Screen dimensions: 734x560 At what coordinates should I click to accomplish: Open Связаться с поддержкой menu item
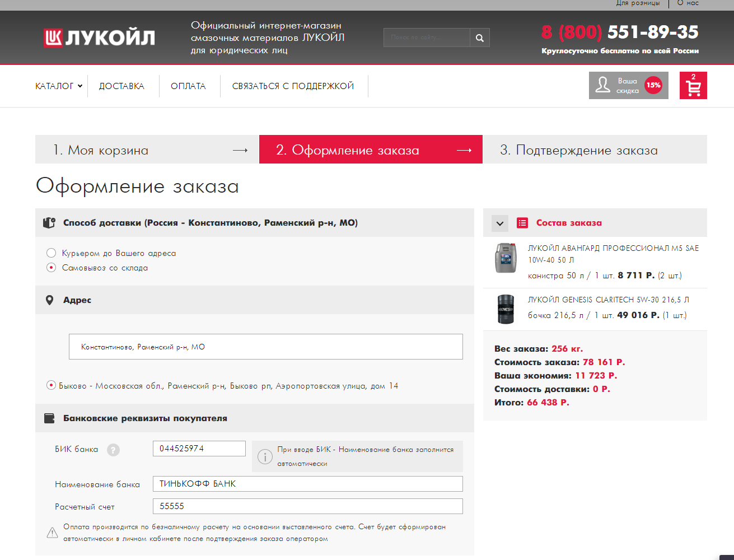click(293, 86)
